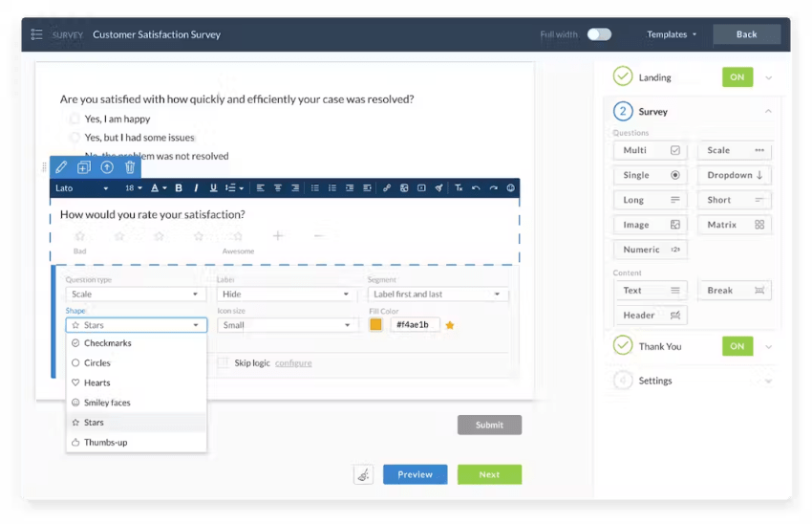
Task: Insert a video via the toolbar icon
Action: [x=421, y=188]
